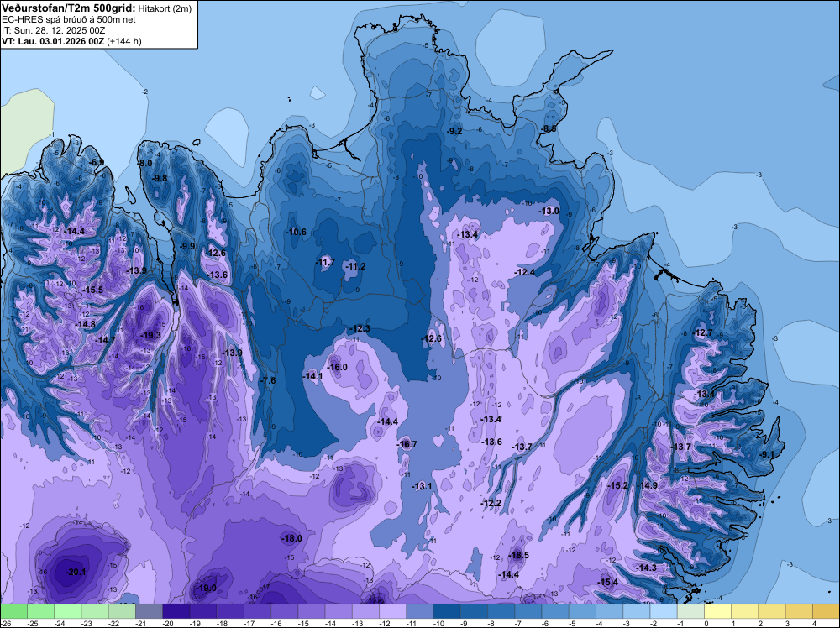
Task: Select the legend swatch labeled -21
Action: (x=149, y=611)
